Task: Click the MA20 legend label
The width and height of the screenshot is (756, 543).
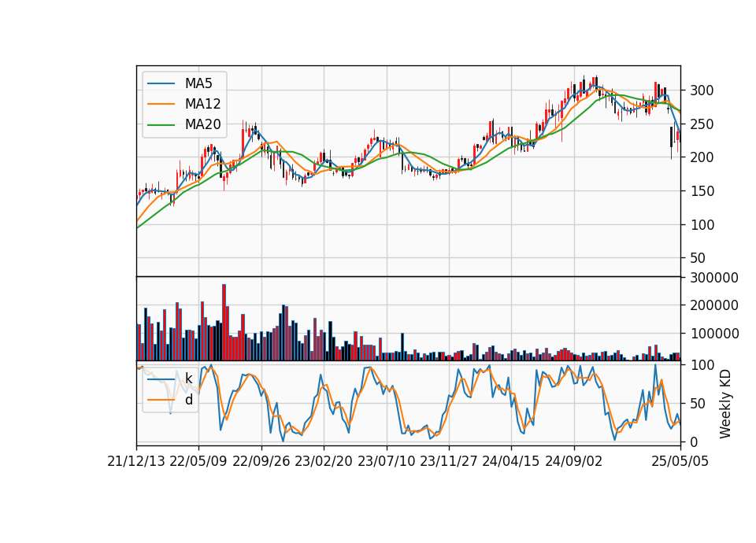Action: [x=202, y=124]
